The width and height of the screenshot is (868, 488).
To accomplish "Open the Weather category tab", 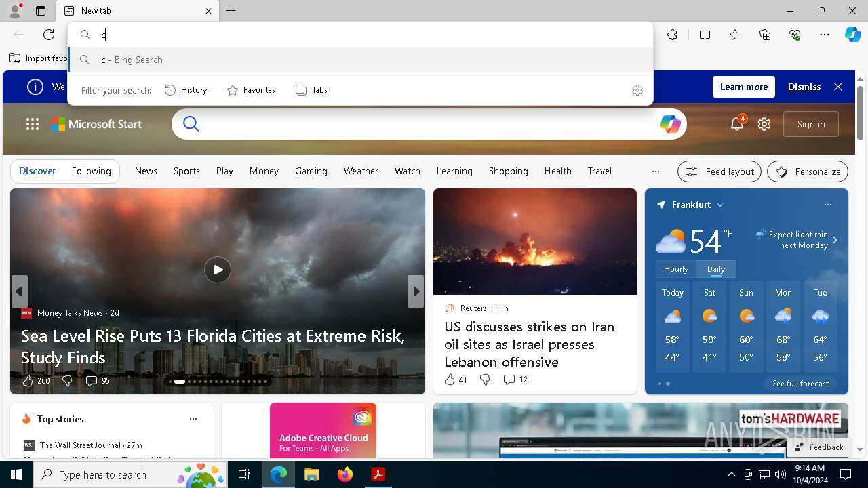I will click(x=361, y=171).
